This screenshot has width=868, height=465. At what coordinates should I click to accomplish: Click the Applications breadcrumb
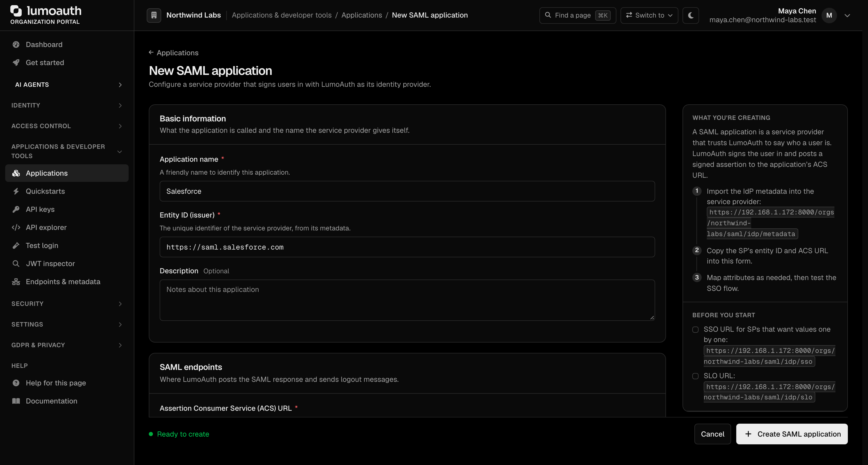(x=362, y=15)
